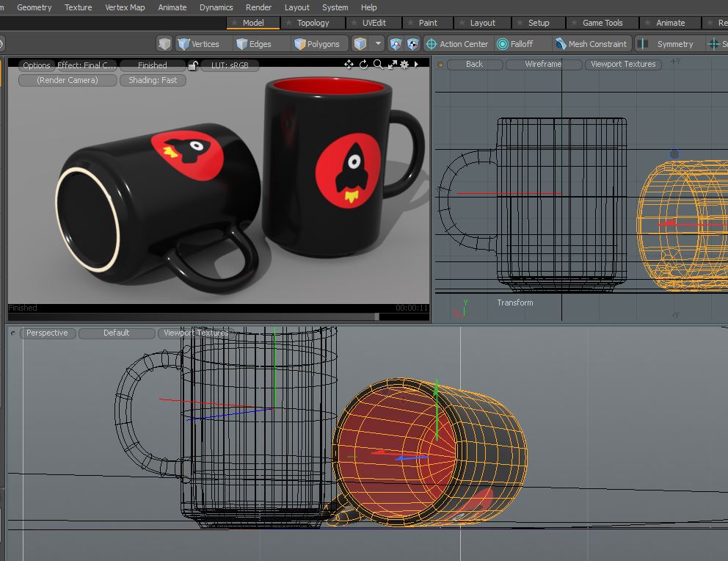Viewport: 728px width, 561px height.
Task: Click the expand viewport arrows icon
Action: point(391,65)
